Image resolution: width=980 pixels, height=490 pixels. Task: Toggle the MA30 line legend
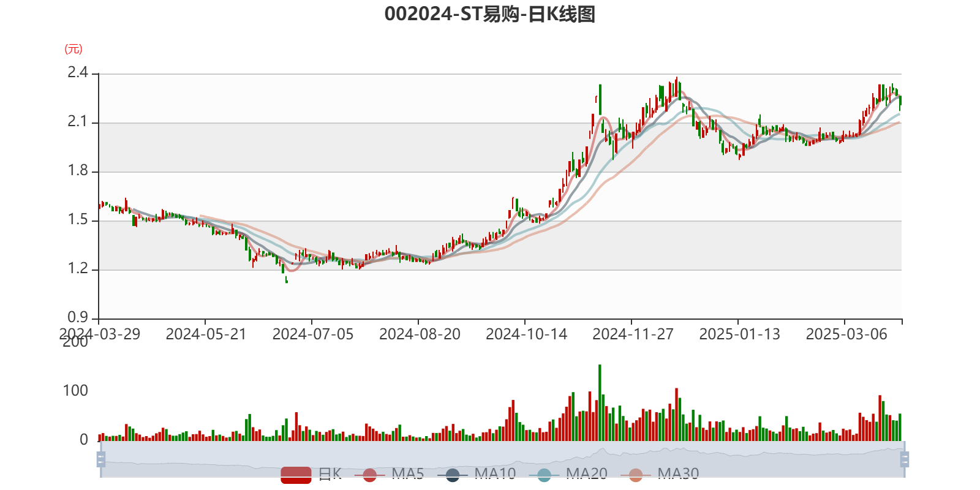[x=660, y=475]
